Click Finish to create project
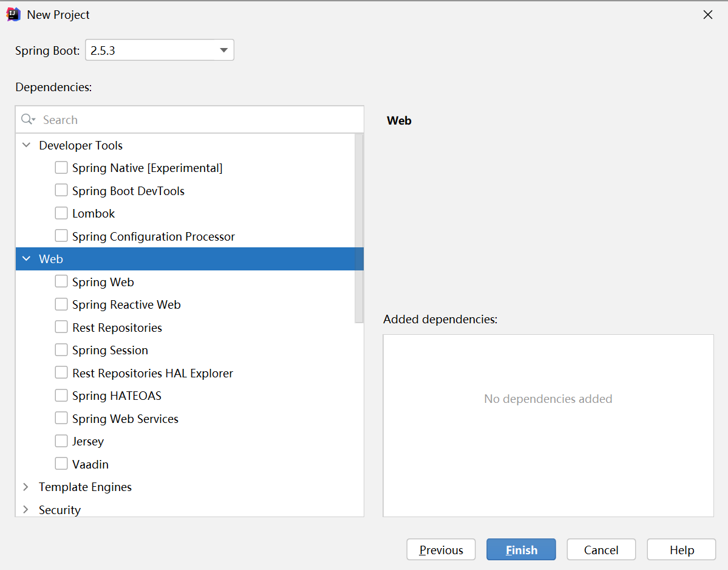 coord(521,549)
